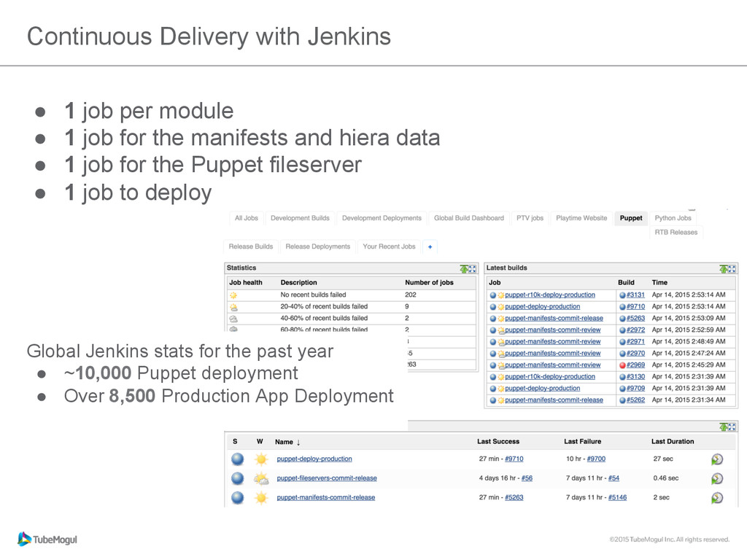Go to the Release Builds tab

251,246
